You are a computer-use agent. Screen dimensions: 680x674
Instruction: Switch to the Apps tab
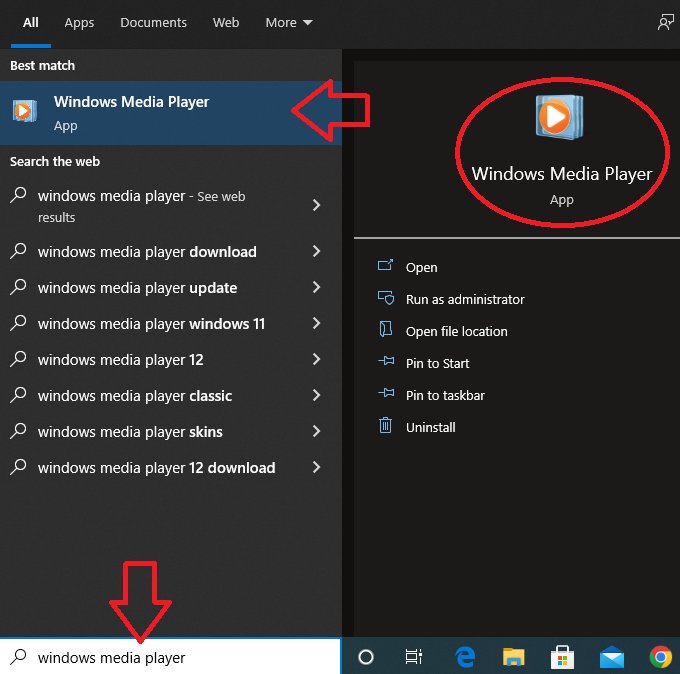(x=79, y=23)
